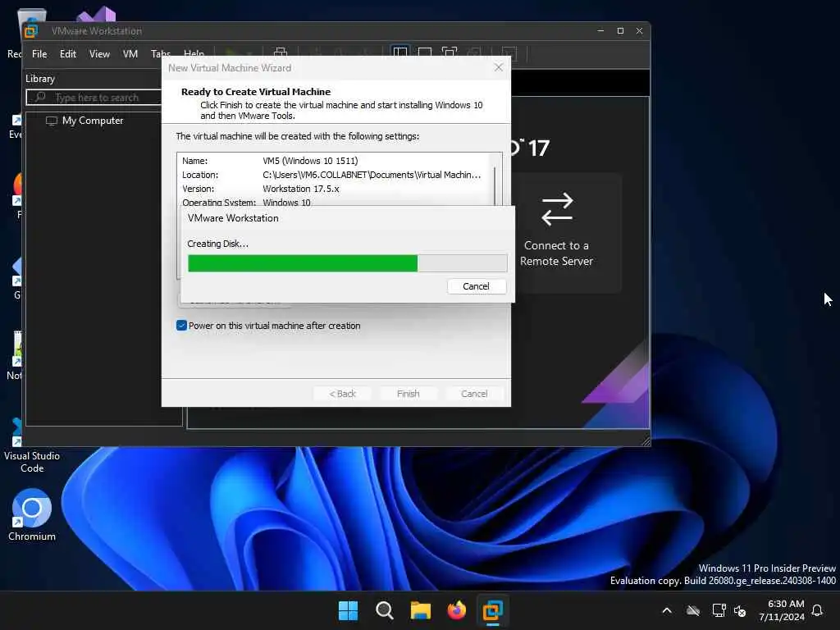Show hidden system tray icons

coord(667,610)
